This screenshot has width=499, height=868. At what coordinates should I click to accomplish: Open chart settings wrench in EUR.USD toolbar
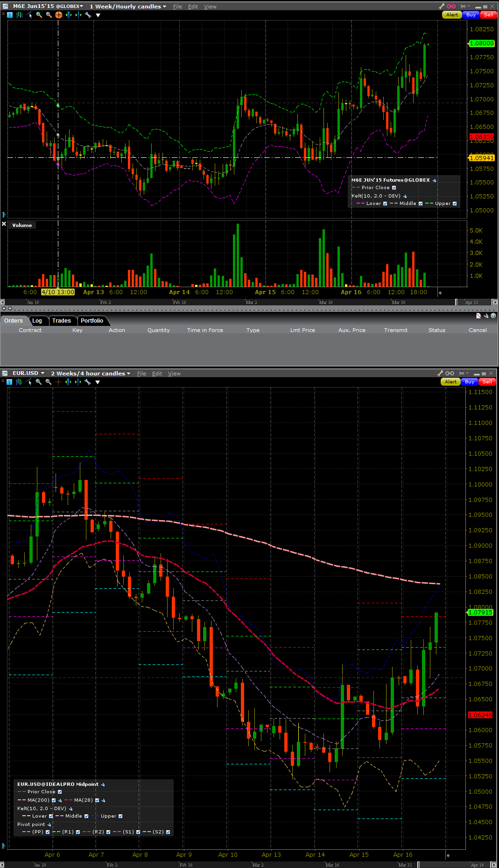pyautogui.click(x=88, y=382)
